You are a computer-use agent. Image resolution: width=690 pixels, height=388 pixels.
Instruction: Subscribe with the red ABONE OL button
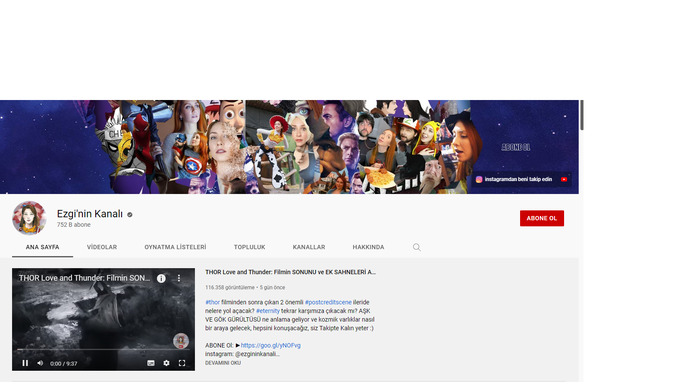pos(542,218)
